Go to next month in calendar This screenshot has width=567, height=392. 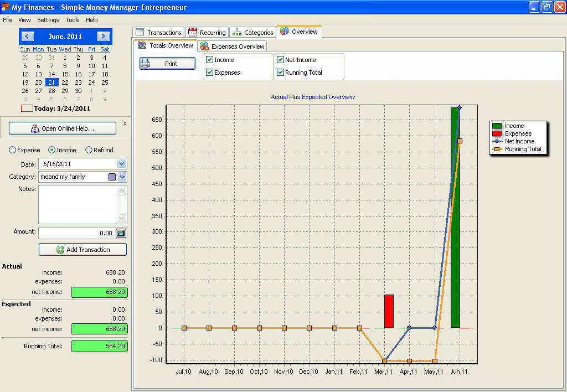click(104, 36)
